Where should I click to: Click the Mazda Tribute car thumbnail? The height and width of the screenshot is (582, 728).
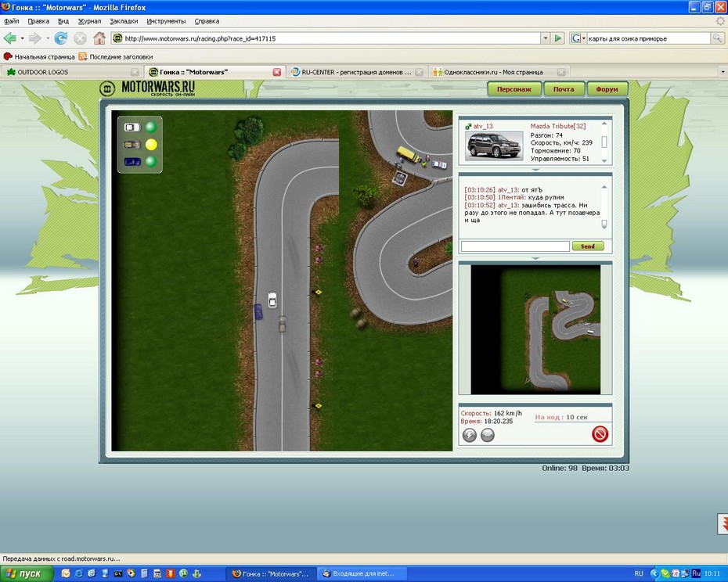[493, 145]
